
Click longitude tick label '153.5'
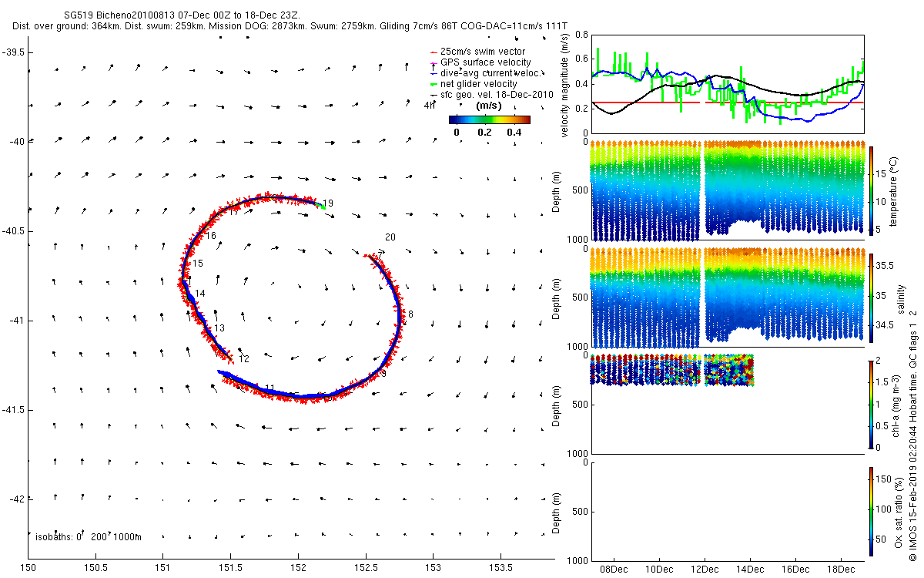click(x=501, y=569)
